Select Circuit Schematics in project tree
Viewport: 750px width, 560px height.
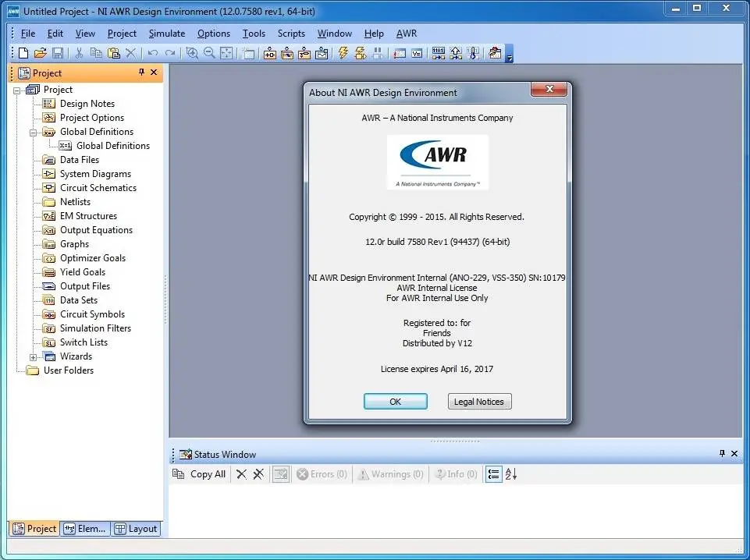pos(98,188)
